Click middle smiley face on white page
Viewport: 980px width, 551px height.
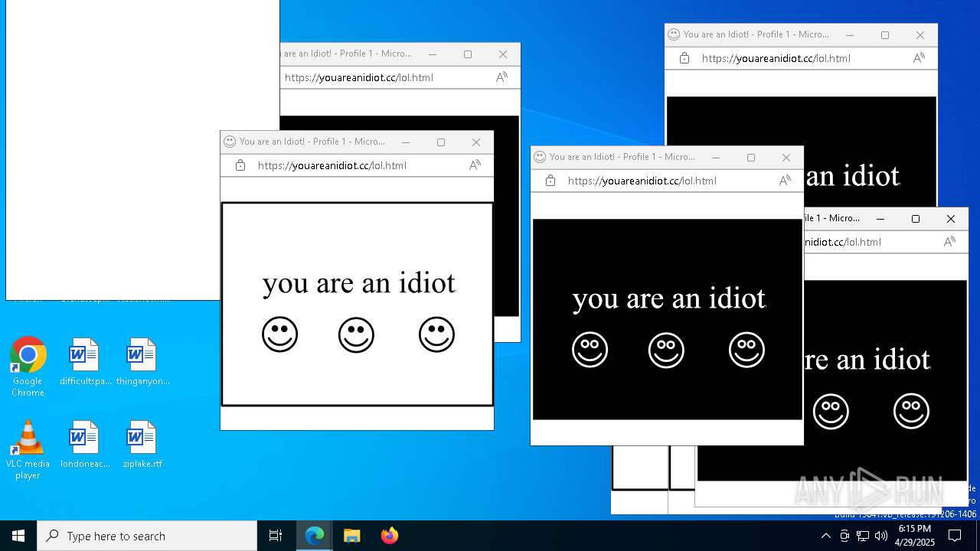(356, 334)
